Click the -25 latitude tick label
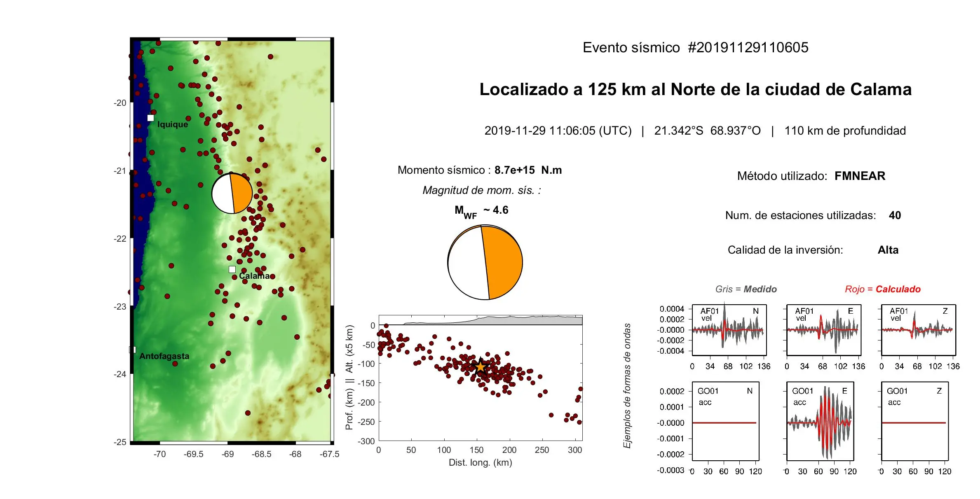 [120, 442]
